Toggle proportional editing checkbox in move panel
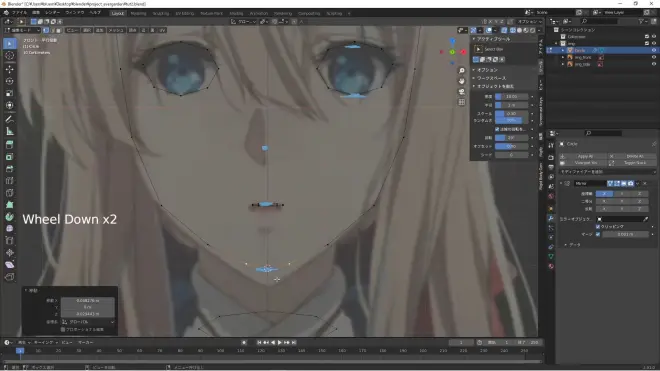 point(63,329)
